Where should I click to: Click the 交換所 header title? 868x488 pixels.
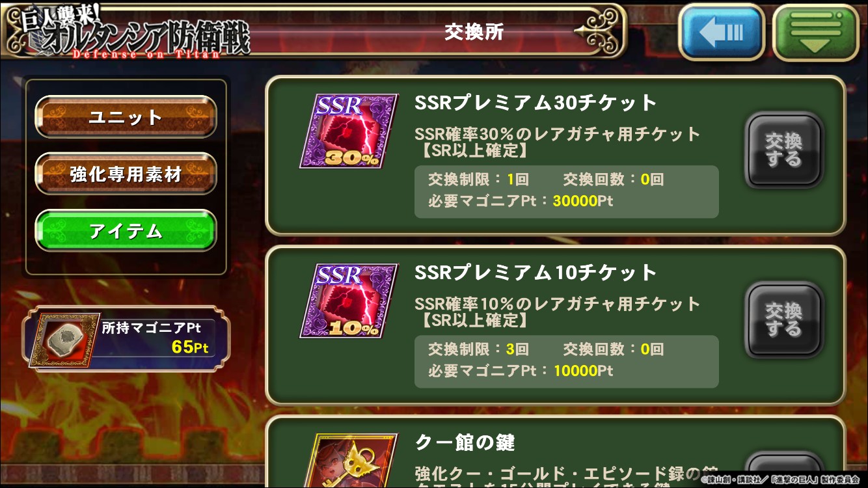474,32
